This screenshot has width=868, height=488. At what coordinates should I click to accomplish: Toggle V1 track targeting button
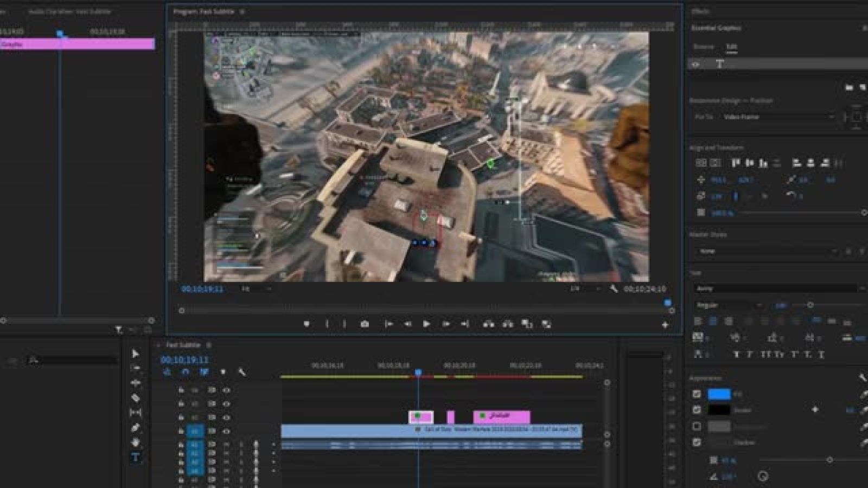(195, 432)
